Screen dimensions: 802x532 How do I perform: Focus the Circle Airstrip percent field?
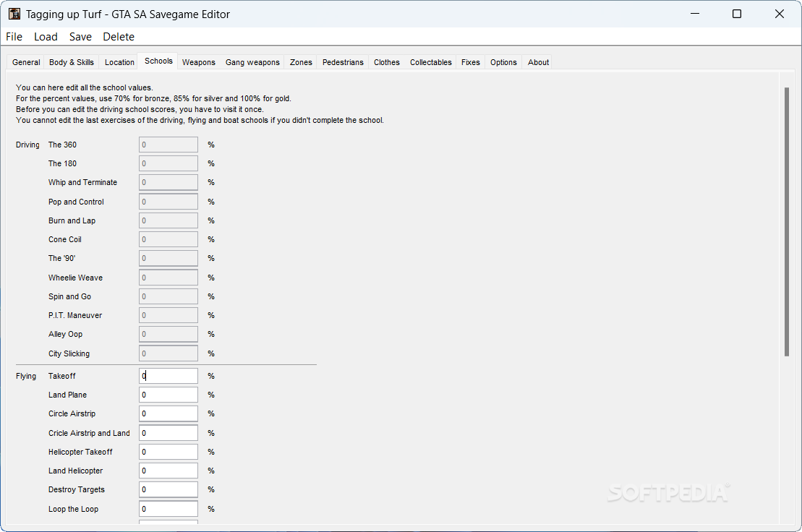coord(168,413)
